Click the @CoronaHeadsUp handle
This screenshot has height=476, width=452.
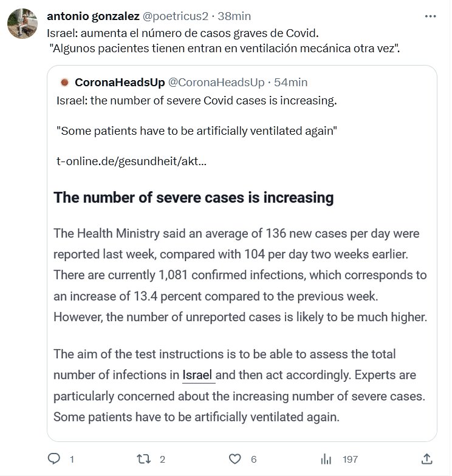click(216, 82)
